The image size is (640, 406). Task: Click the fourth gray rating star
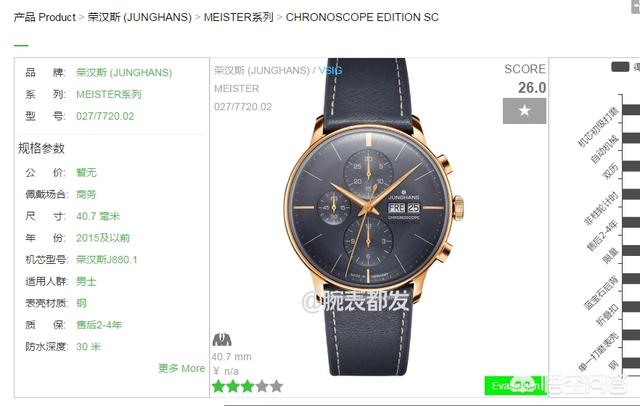tap(262, 386)
